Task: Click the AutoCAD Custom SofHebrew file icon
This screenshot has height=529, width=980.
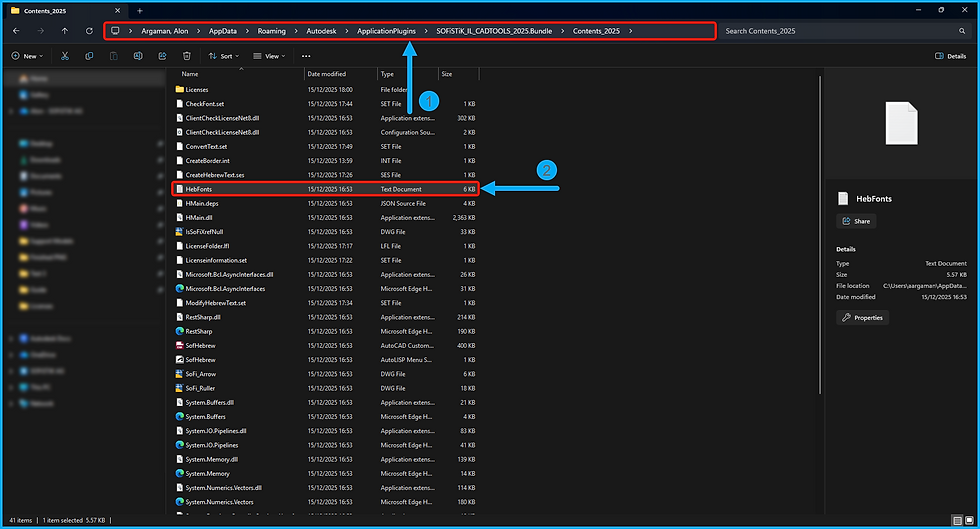Action: click(179, 345)
